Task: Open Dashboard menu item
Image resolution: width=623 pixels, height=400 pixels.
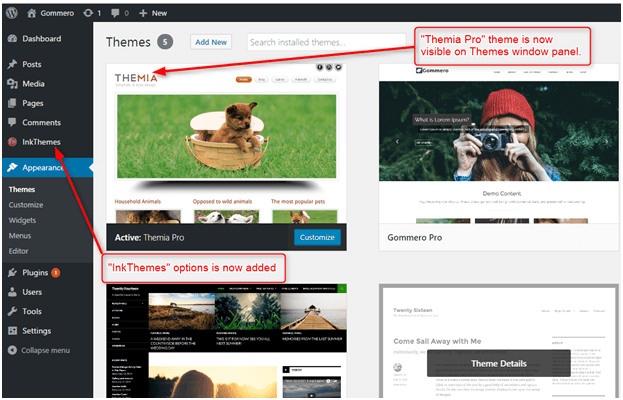Action: coord(42,39)
